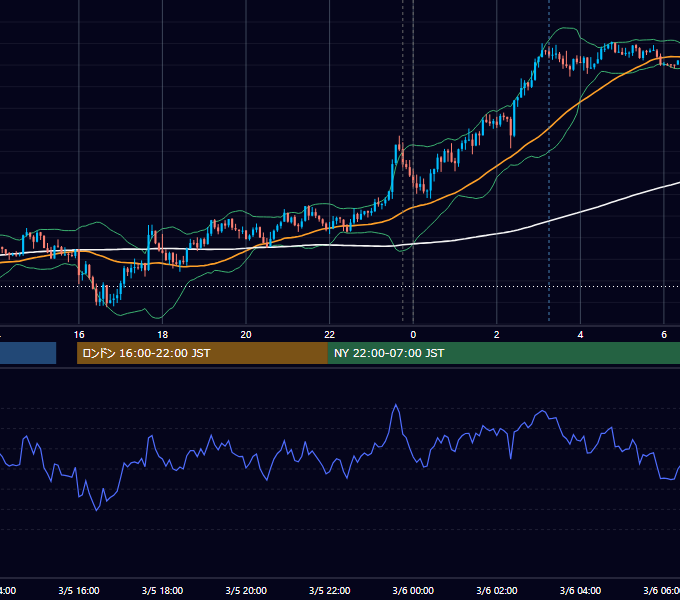The image size is (680, 600).
Task: Click the 3/5 22:00 date label
Action: tap(330, 591)
